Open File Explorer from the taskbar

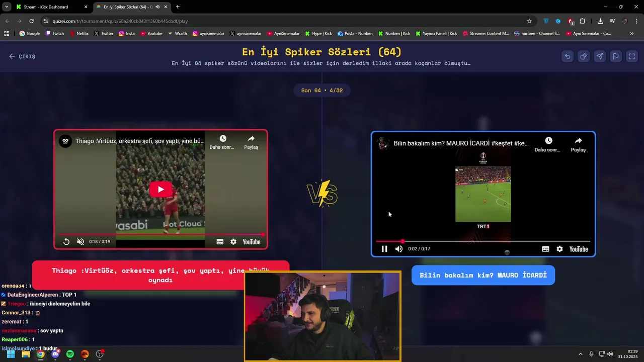click(26, 354)
